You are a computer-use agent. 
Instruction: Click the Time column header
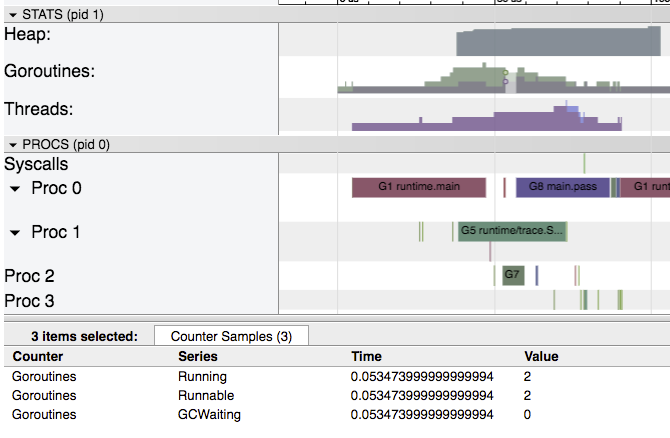(366, 356)
